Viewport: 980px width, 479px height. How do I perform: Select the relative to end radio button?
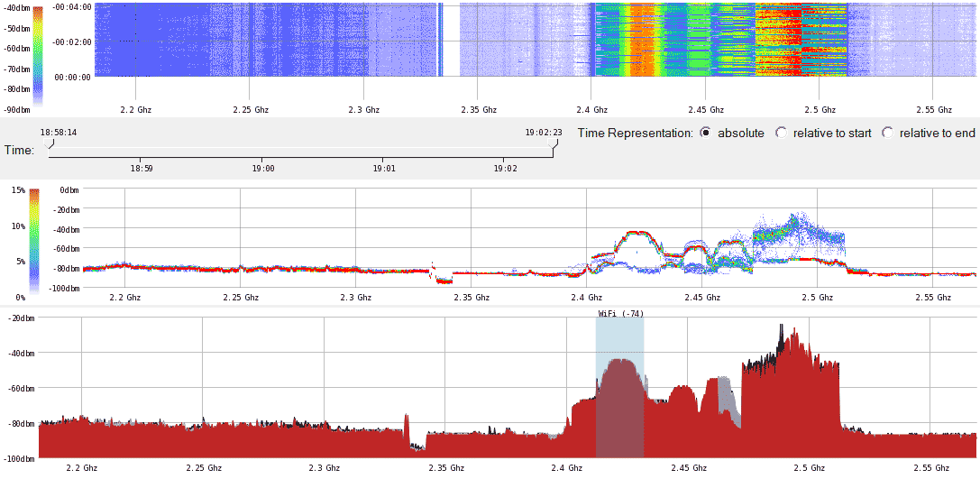pos(887,133)
